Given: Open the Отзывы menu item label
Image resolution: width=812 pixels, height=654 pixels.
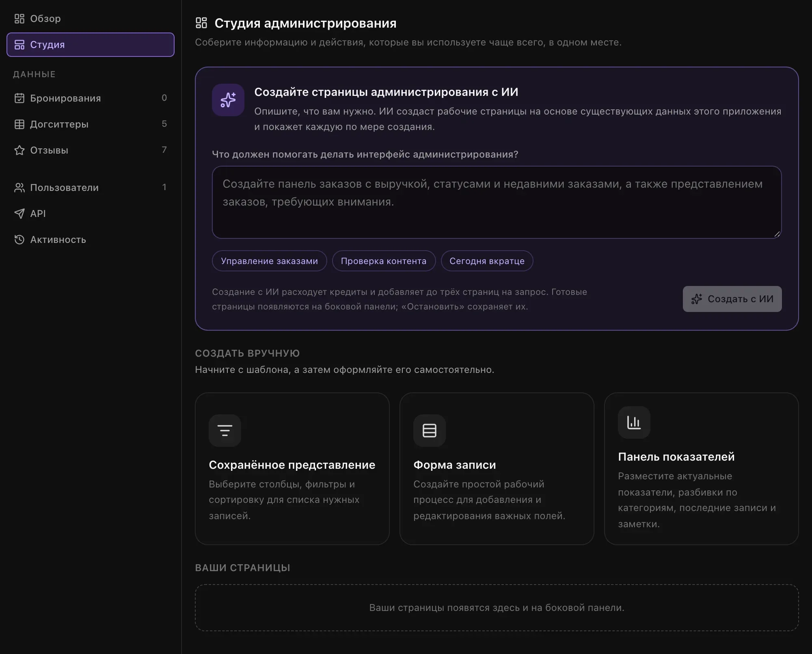Looking at the screenshot, I should (49, 150).
